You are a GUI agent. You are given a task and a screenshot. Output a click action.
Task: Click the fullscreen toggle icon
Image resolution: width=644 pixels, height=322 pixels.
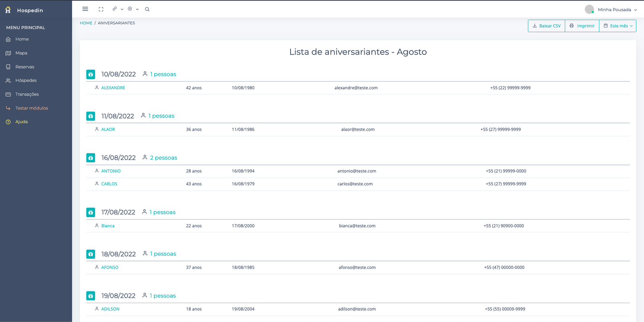point(101,9)
